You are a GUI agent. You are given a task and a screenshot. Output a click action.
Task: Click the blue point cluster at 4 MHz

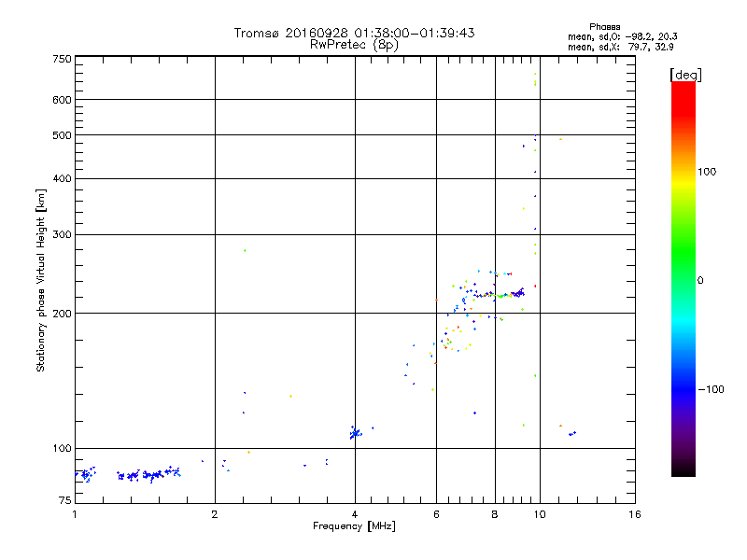(356, 433)
